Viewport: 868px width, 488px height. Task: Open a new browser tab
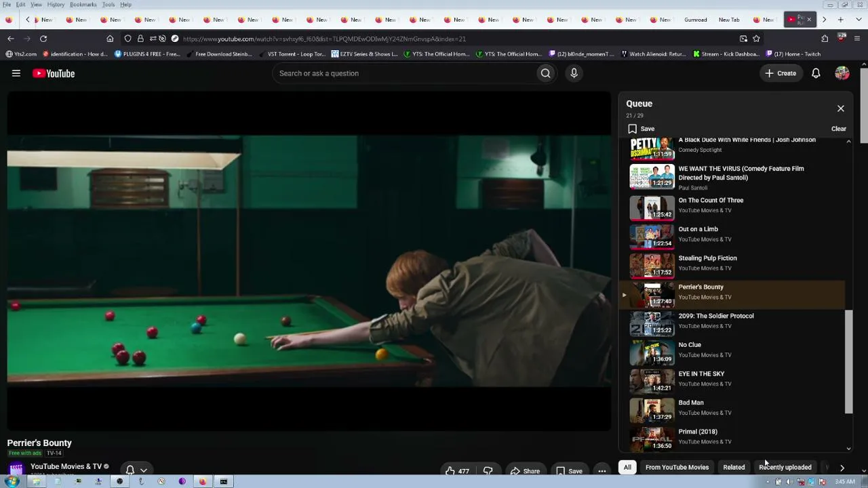click(x=841, y=20)
